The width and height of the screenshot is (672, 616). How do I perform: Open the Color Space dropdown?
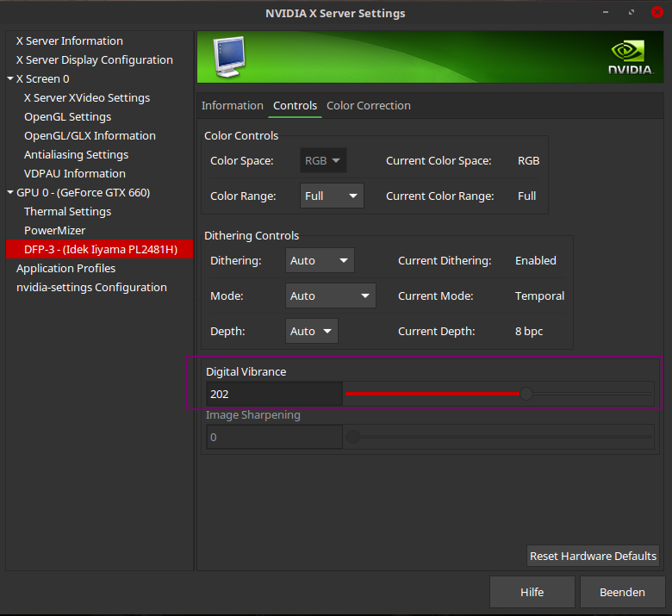pyautogui.click(x=323, y=161)
